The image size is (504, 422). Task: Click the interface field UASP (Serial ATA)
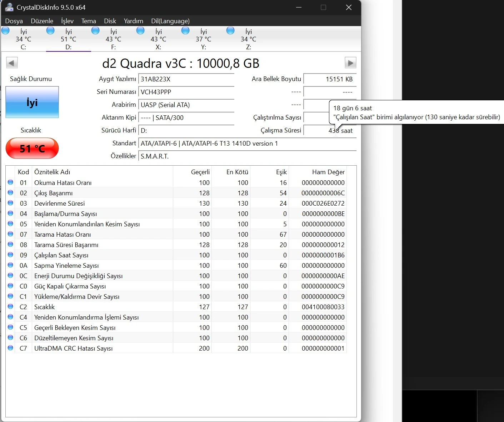pos(186,105)
